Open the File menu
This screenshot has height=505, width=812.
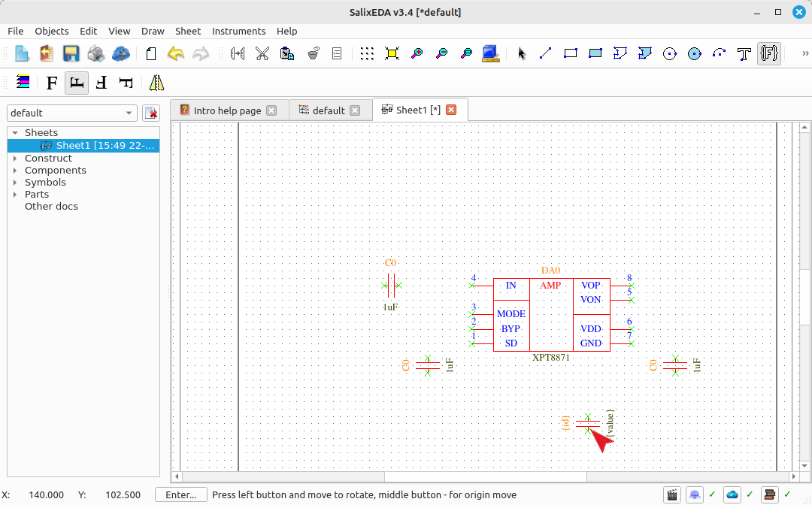point(16,31)
